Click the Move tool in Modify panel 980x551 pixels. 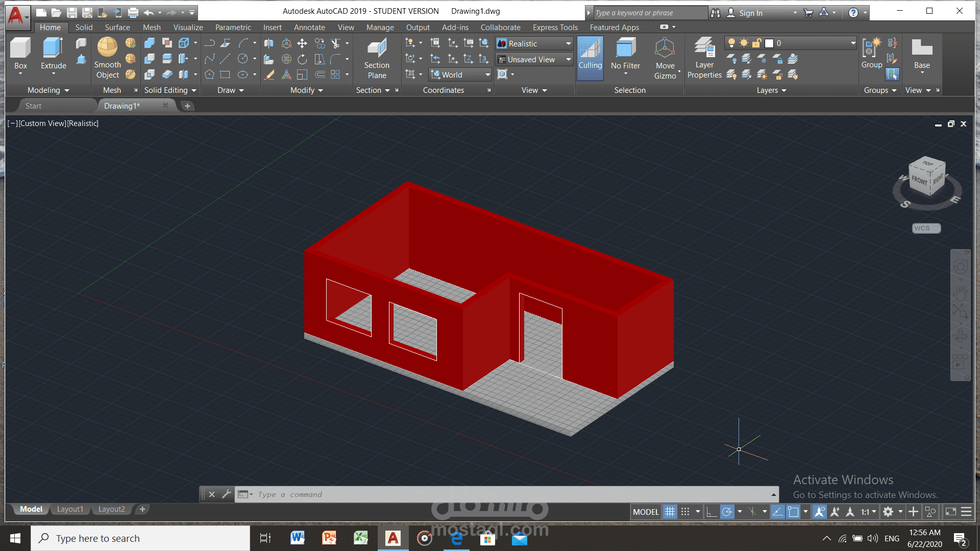pyautogui.click(x=302, y=43)
